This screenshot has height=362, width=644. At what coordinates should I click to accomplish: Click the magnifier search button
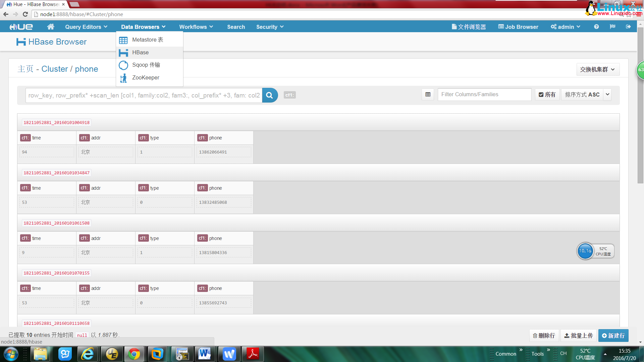pyautogui.click(x=269, y=95)
